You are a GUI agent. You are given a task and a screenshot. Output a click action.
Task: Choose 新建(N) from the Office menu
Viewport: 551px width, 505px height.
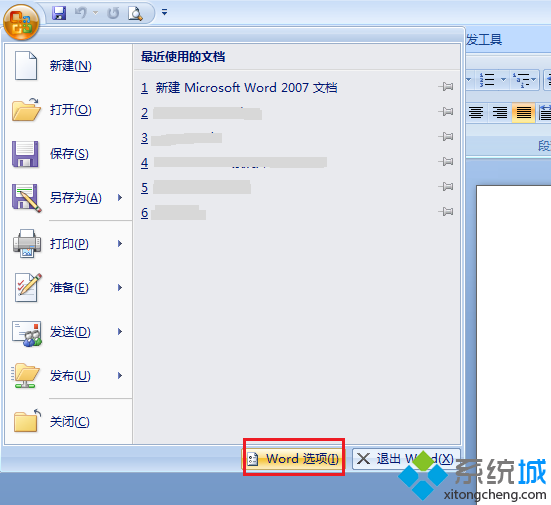68,66
